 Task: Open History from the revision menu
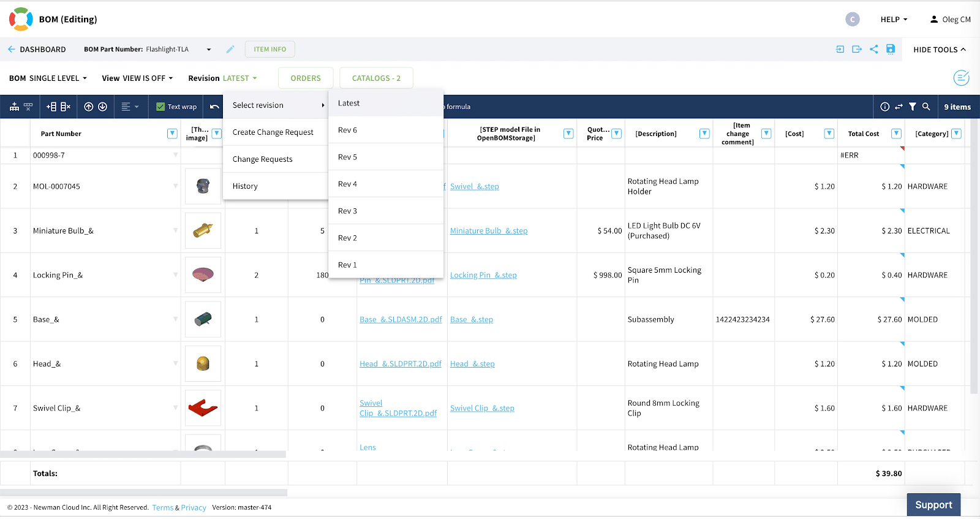click(x=245, y=186)
